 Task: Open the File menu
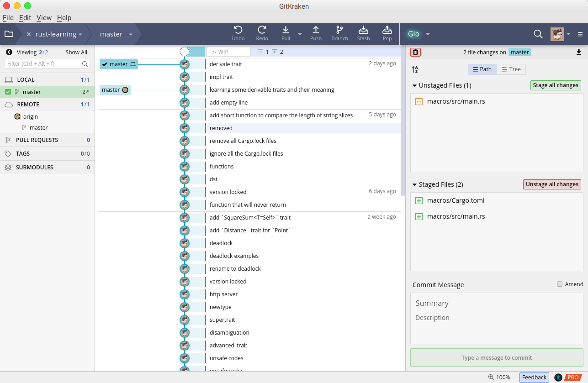(8, 18)
